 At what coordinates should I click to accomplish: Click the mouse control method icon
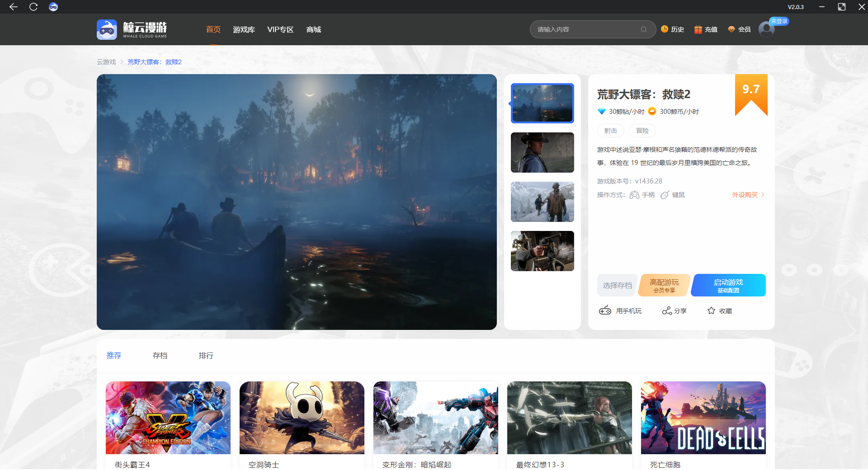[665, 195]
